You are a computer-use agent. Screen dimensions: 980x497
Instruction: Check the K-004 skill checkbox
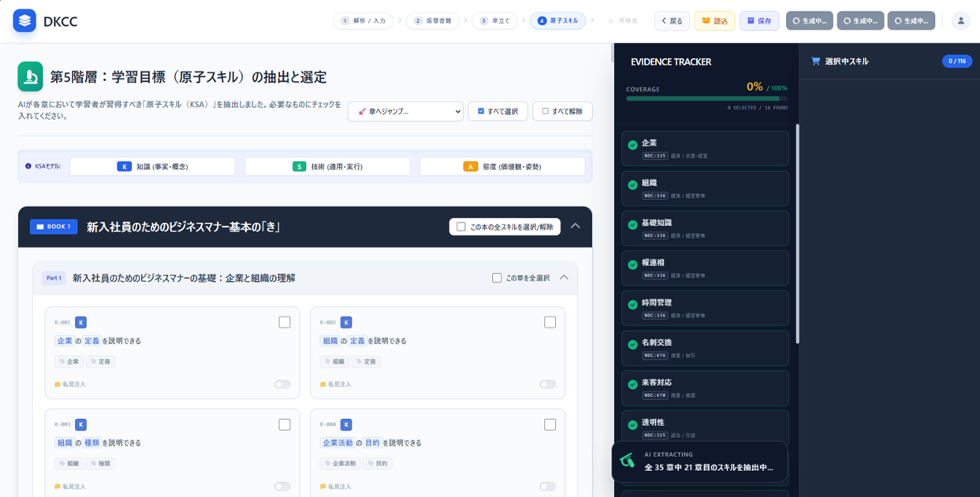550,425
